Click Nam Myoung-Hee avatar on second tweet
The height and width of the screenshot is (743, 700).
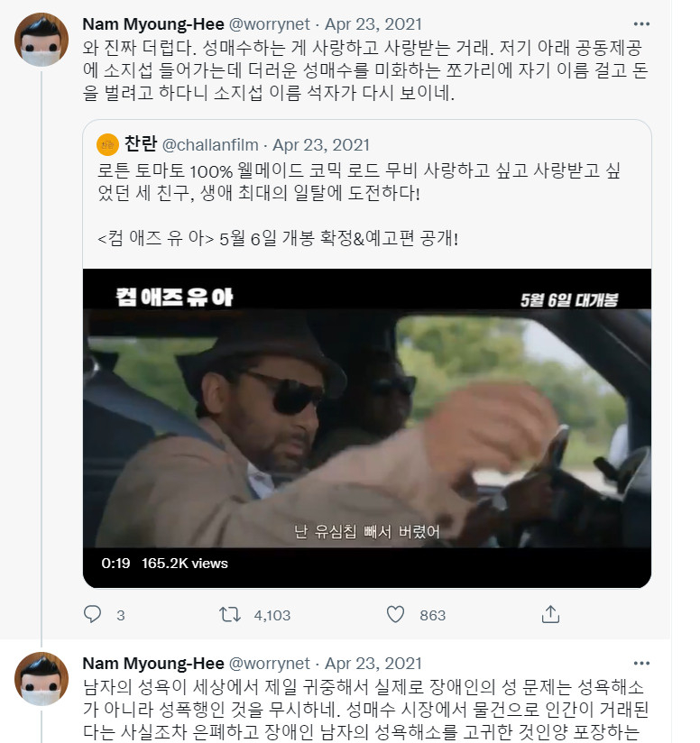point(41,678)
